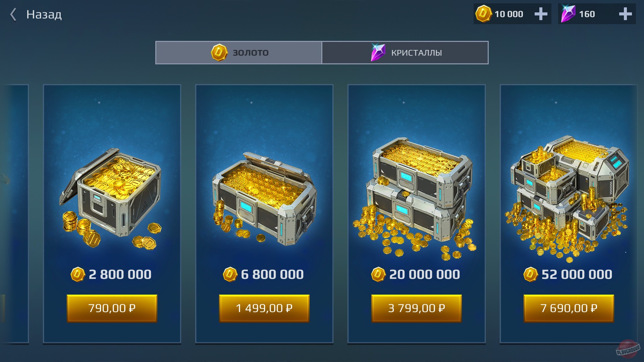This screenshot has width=644, height=362.
Task: Select the large chest pile image
Action: [567, 198]
